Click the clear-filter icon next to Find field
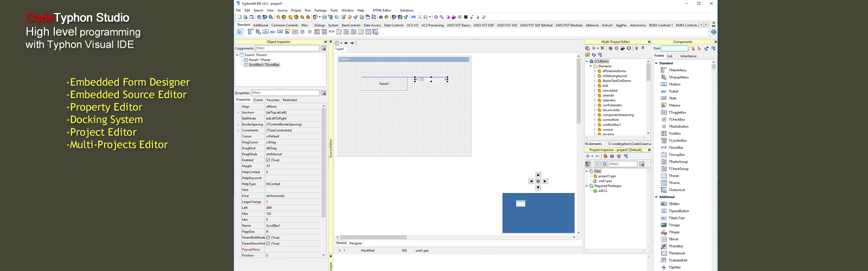The width and height of the screenshot is (868, 271). [x=692, y=48]
